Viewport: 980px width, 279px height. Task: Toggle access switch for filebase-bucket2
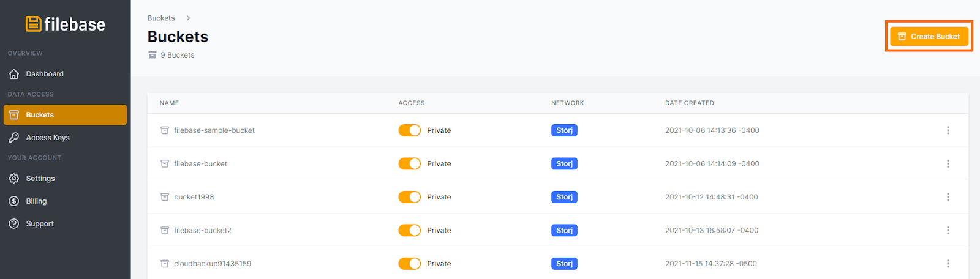pos(409,231)
